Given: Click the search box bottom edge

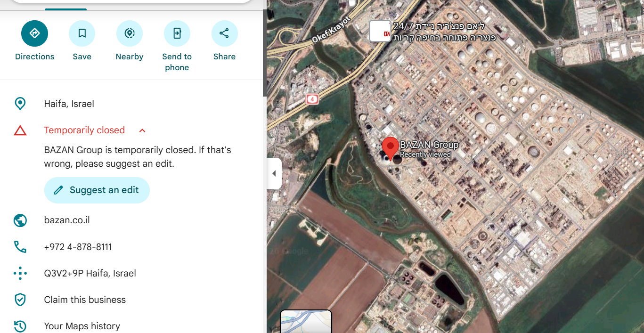Looking at the screenshot, I should pos(132,2).
